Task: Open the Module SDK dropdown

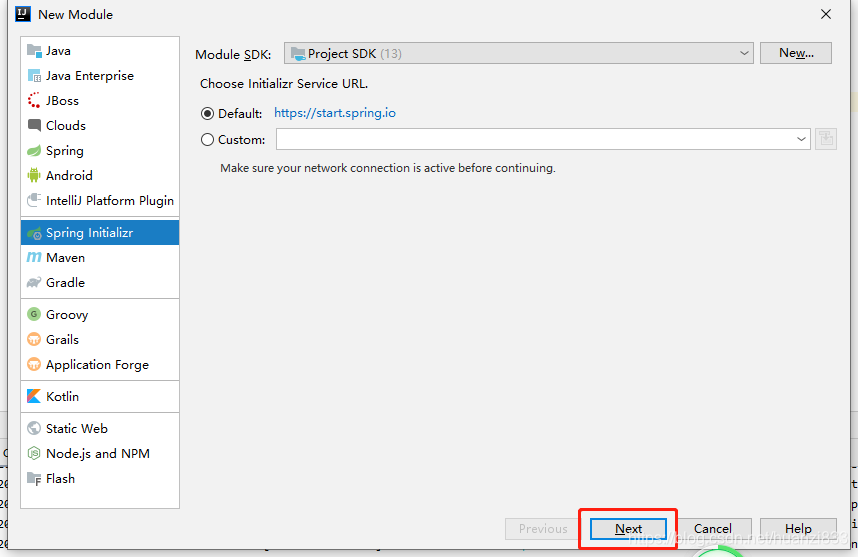Action: click(518, 53)
